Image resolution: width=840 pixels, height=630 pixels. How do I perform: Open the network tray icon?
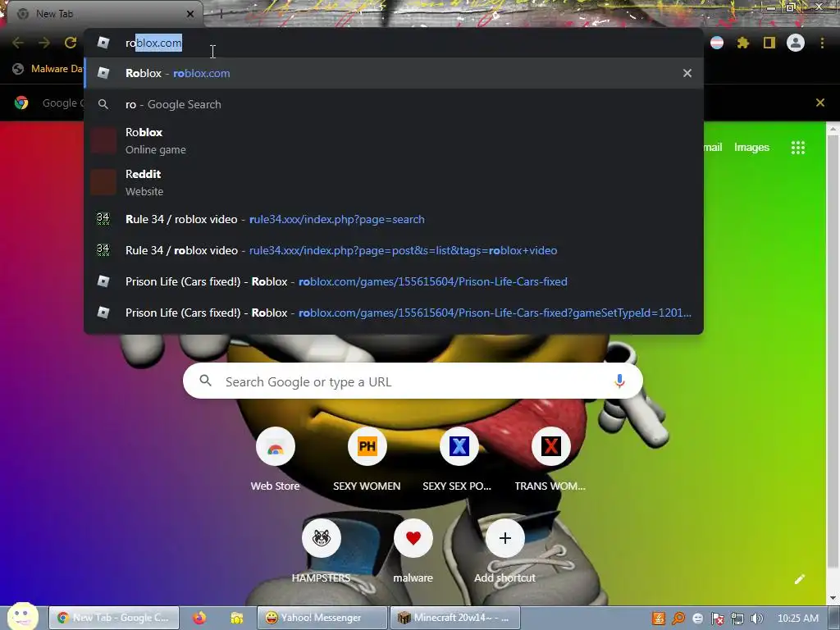[737, 619]
